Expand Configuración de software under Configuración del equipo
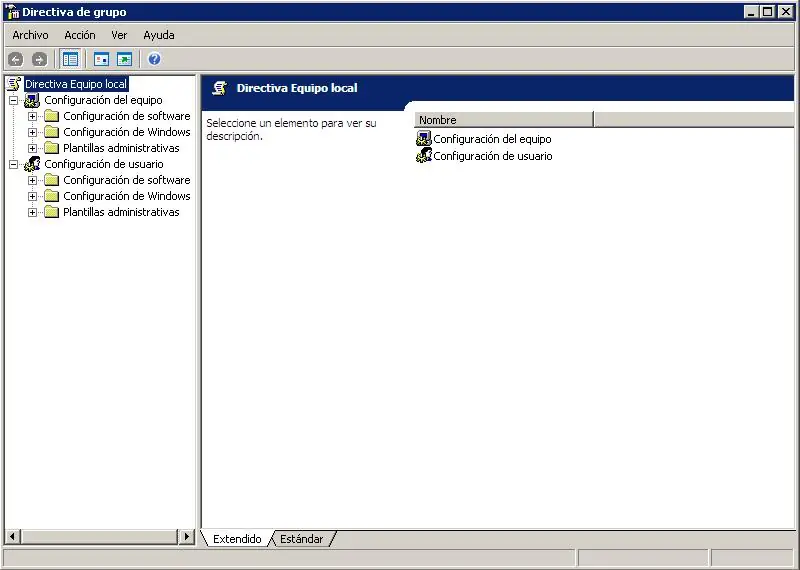This screenshot has height=570, width=800. (x=32, y=116)
